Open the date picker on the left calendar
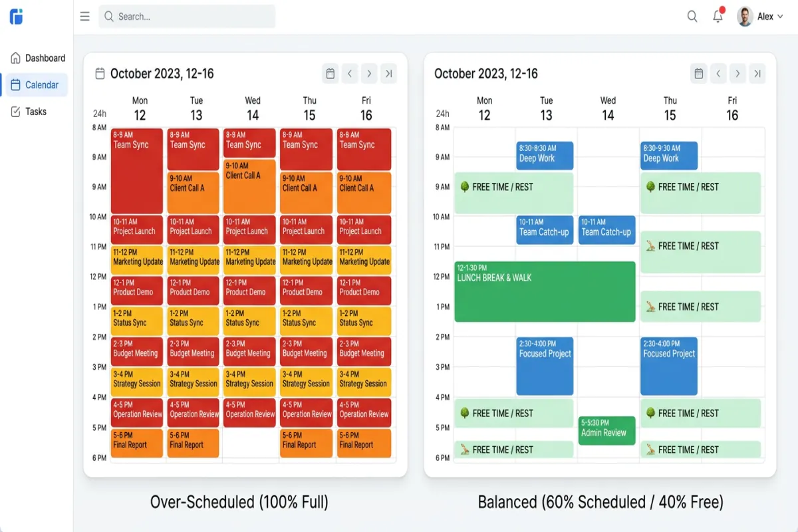798x532 pixels. click(x=330, y=73)
